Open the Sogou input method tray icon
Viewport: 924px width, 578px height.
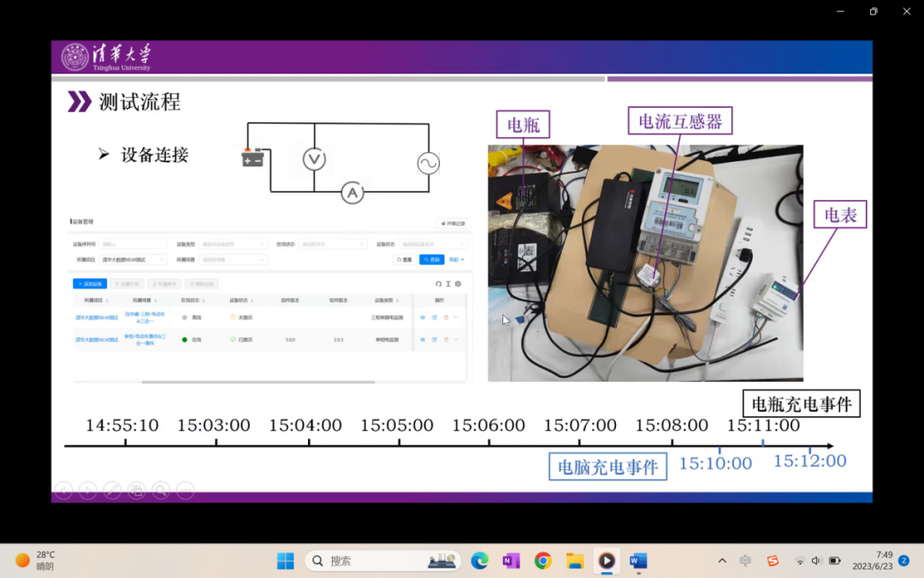[x=773, y=560]
